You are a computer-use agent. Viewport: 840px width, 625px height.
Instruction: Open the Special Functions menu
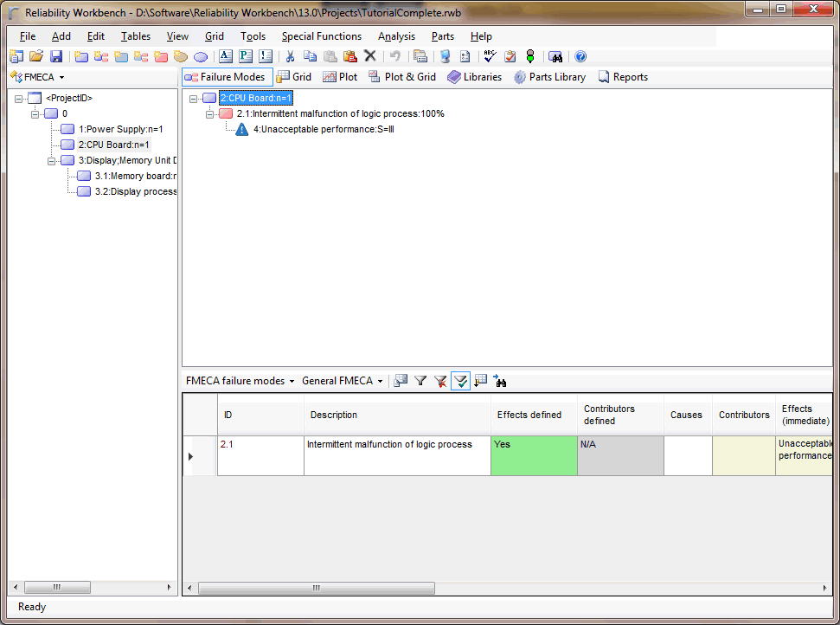pyautogui.click(x=321, y=36)
